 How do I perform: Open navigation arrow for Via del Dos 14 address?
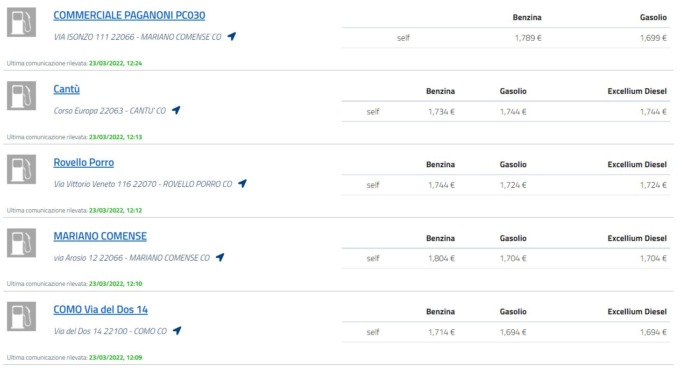[x=177, y=331]
